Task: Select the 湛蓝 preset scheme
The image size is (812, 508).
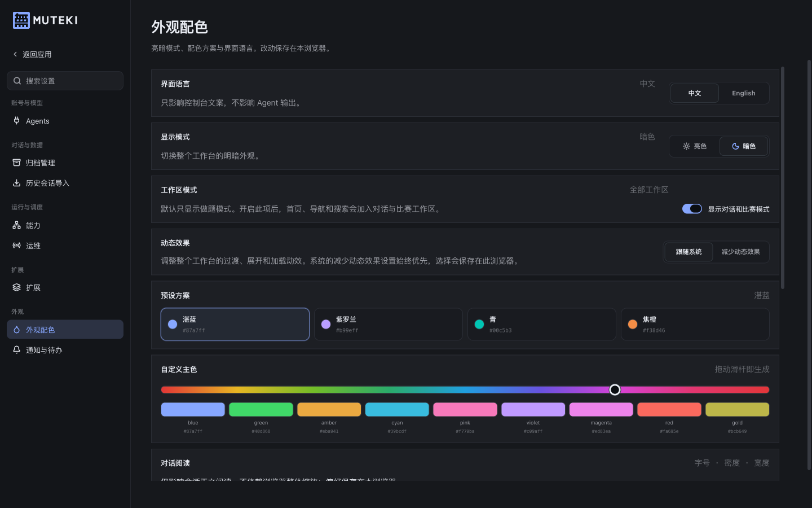Action: pyautogui.click(x=235, y=324)
